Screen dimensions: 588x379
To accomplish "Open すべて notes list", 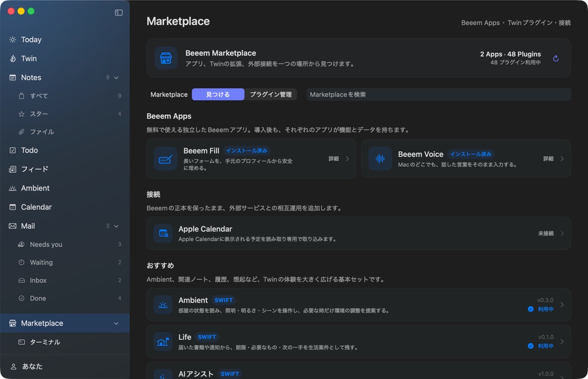I will [65, 96].
